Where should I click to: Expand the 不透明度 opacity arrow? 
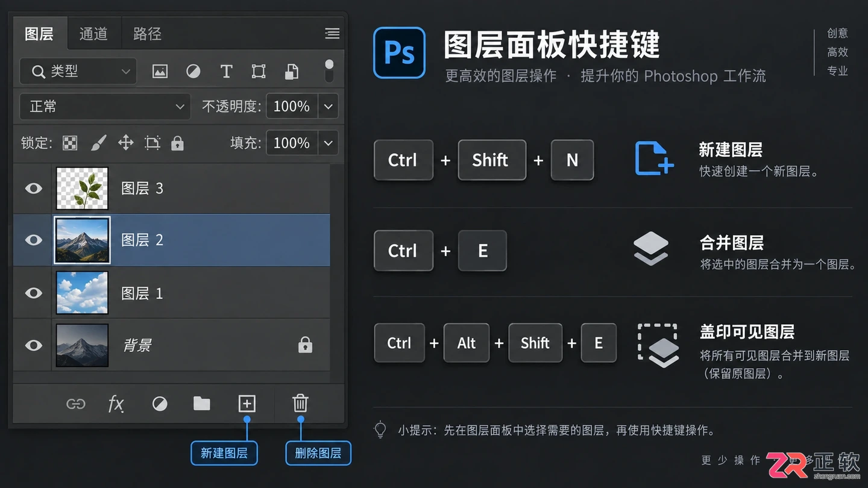pos(329,107)
